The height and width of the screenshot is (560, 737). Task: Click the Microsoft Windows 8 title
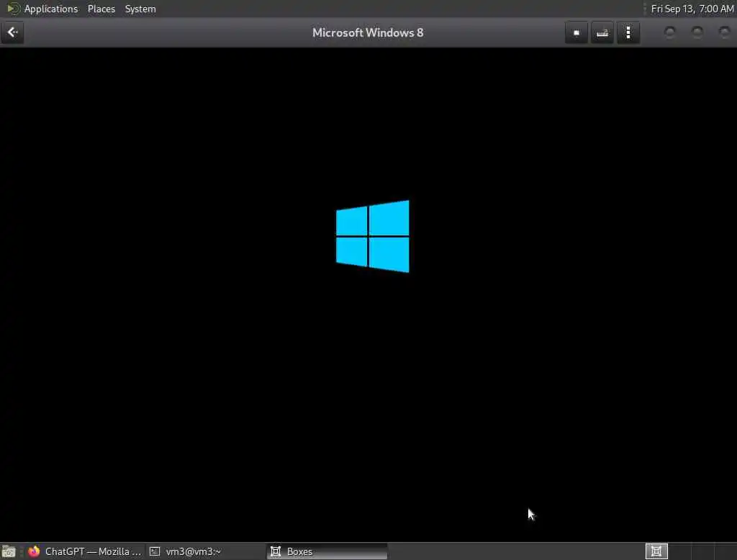(x=368, y=32)
